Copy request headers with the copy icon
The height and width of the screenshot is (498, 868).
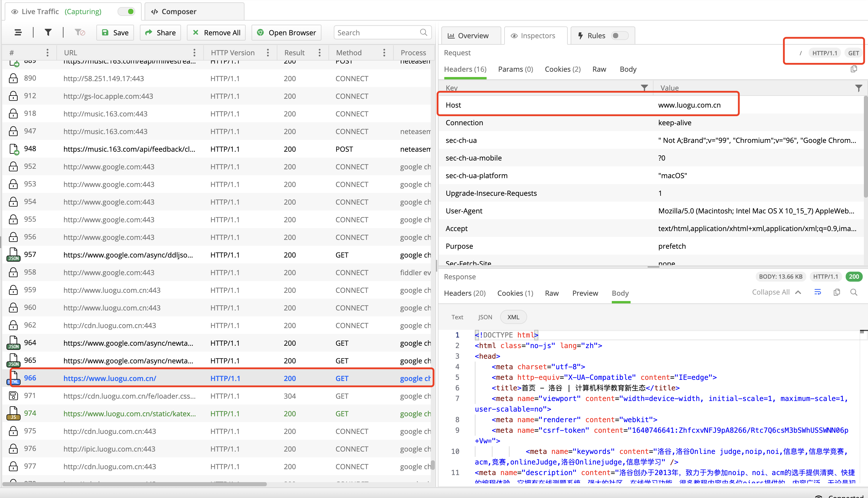pos(854,69)
